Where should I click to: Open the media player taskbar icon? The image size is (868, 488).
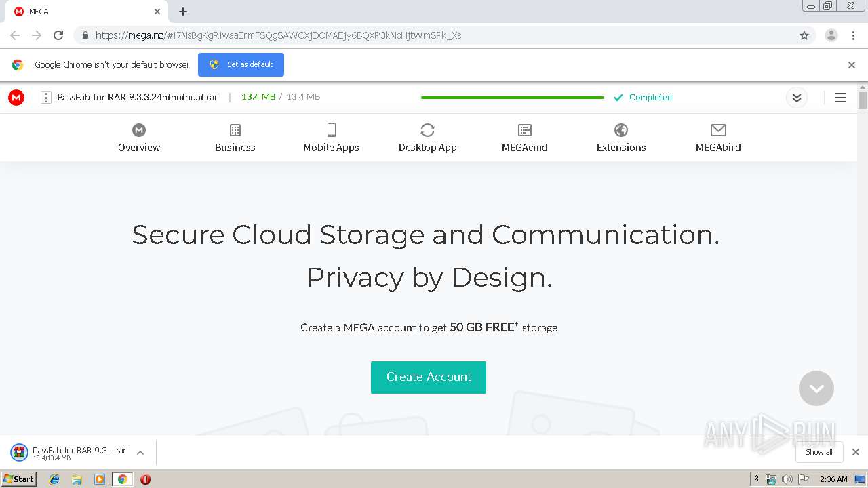tap(100, 479)
